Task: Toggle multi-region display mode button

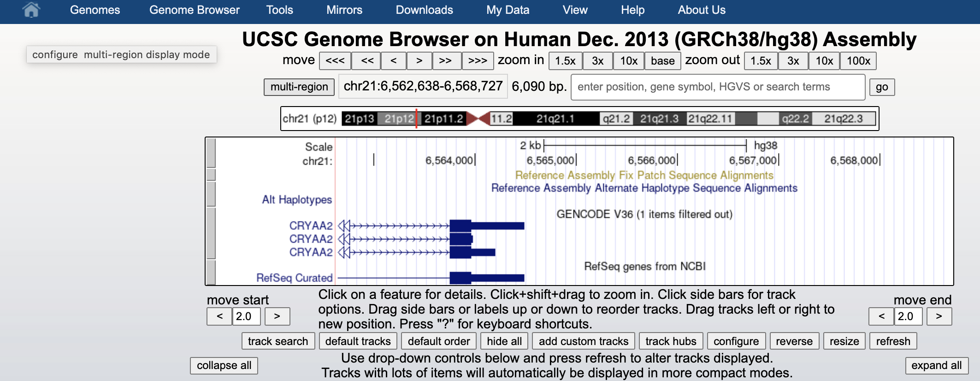Action: pyautogui.click(x=299, y=87)
